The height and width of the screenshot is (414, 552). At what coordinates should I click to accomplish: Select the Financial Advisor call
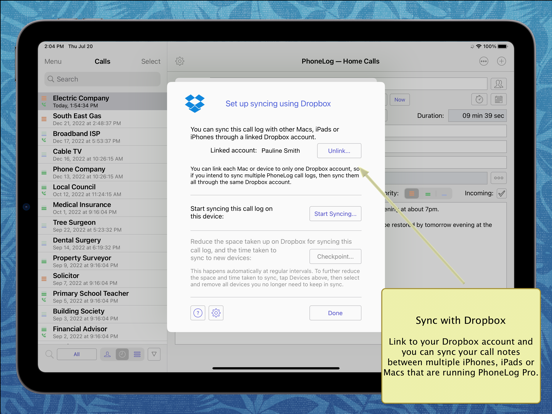point(102,332)
